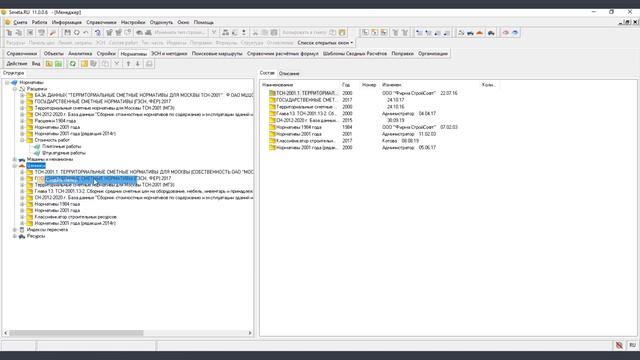This screenshot has height=360, width=640.
Task: Click the save diskette icon in main toolbar
Action: [x=68, y=33]
